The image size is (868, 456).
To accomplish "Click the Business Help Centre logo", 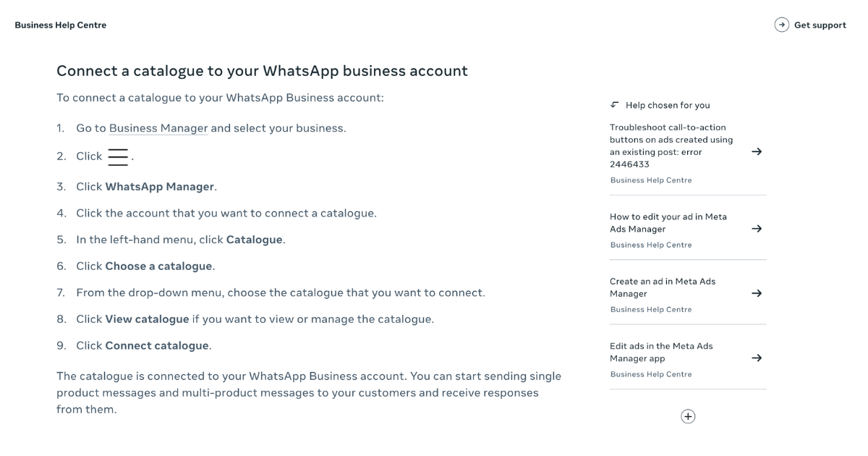I will (x=60, y=25).
